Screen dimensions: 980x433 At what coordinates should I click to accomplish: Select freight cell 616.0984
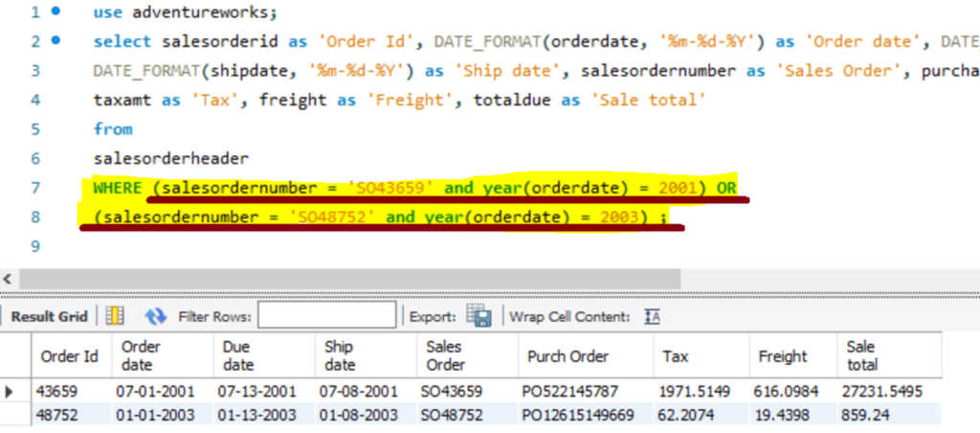pos(793,392)
